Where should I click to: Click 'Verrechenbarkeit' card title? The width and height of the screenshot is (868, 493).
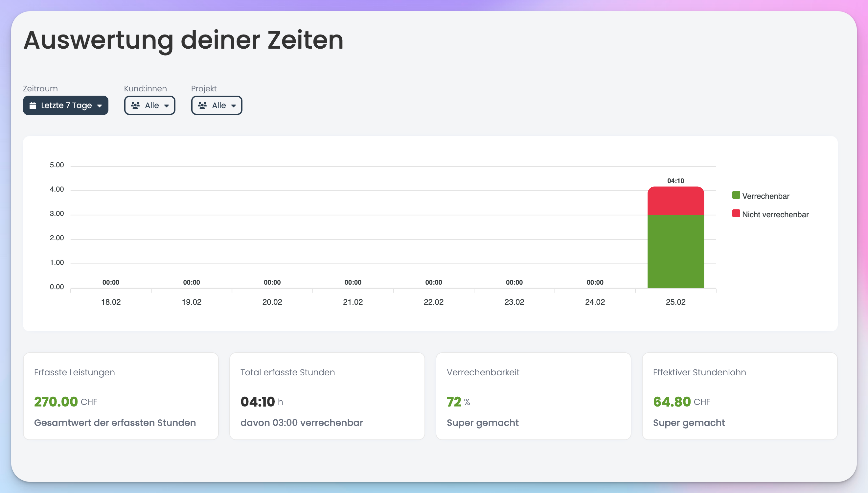pos(483,372)
